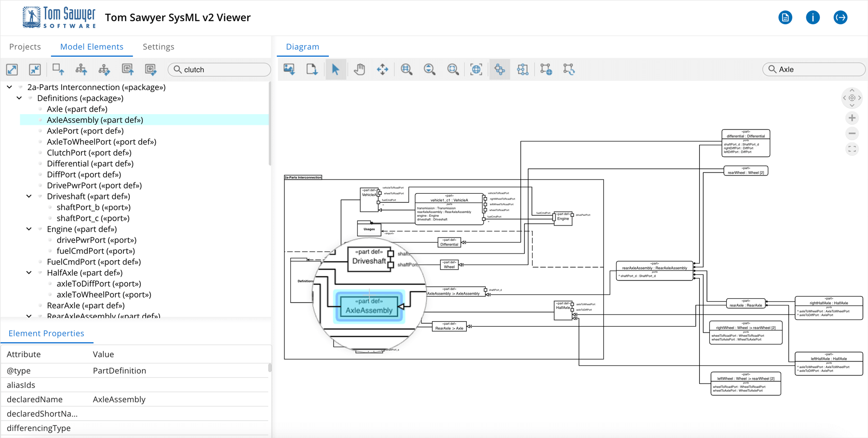Click the Logout icon at top right
This screenshot has height=438, width=868.
point(840,17)
